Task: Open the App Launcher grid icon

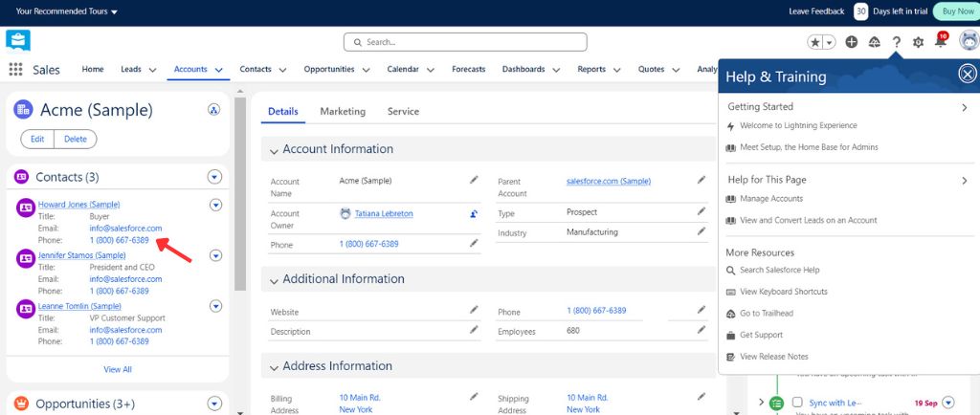Action: click(15, 69)
